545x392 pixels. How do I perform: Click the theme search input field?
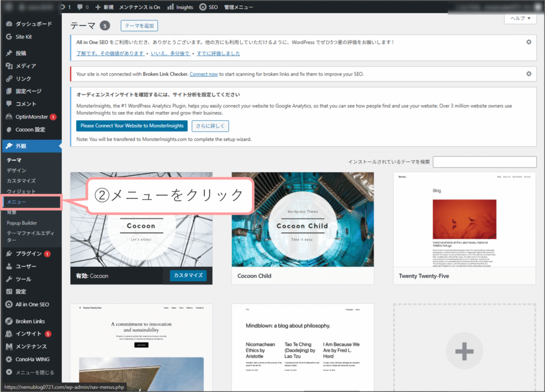tap(484, 162)
